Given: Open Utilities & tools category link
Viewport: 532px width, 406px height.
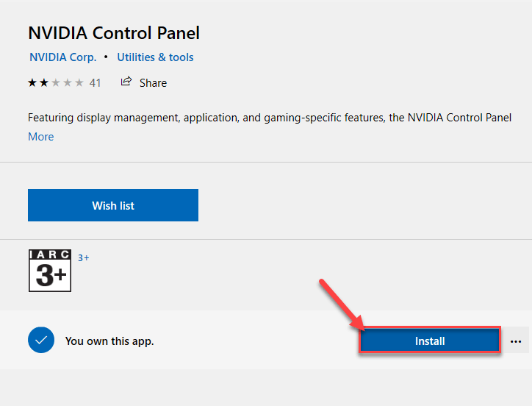Looking at the screenshot, I should pos(155,57).
